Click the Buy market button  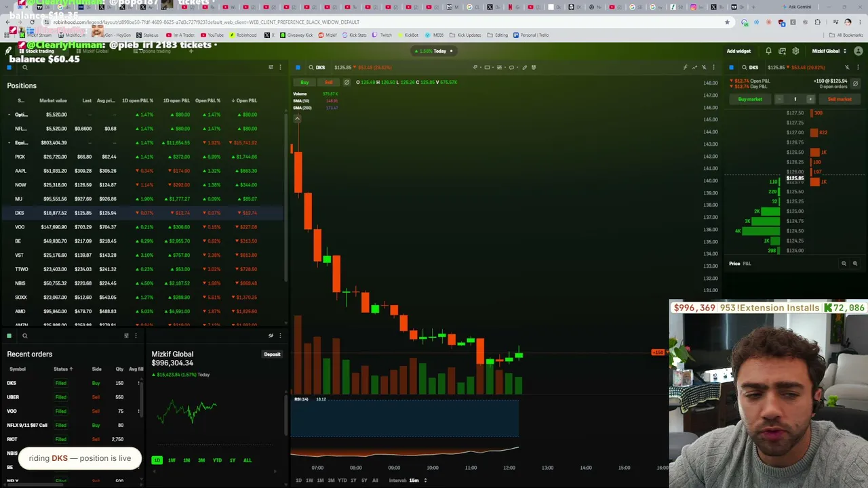click(x=750, y=99)
